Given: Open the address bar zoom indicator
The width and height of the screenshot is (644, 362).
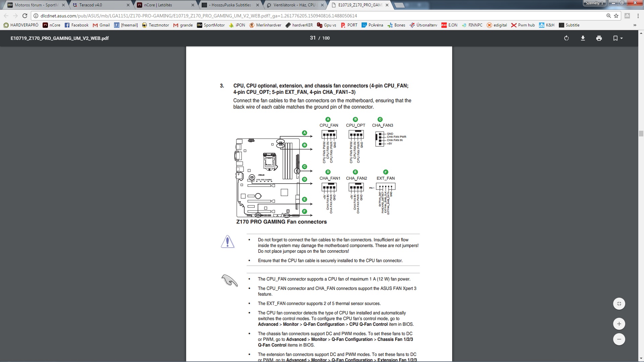Looking at the screenshot, I should (x=608, y=16).
